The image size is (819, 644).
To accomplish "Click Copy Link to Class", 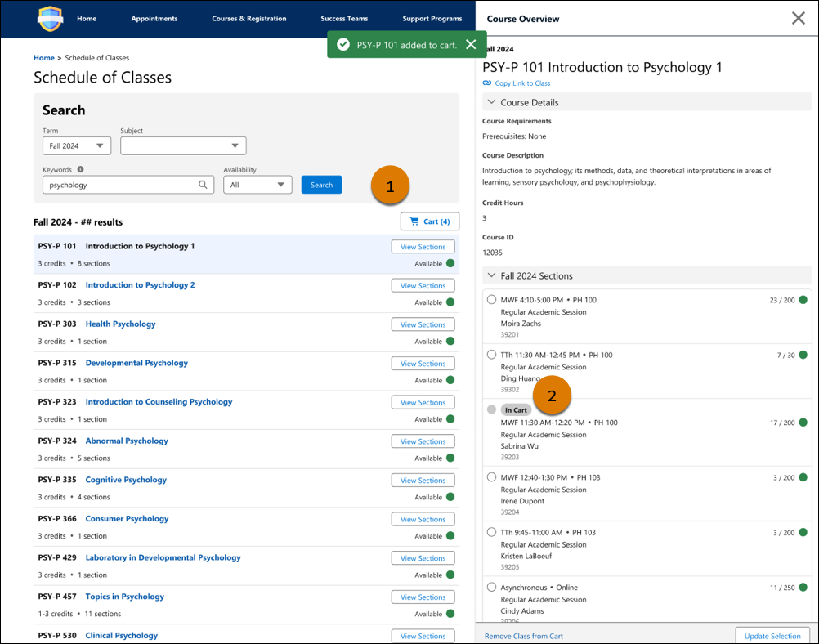I will (522, 83).
